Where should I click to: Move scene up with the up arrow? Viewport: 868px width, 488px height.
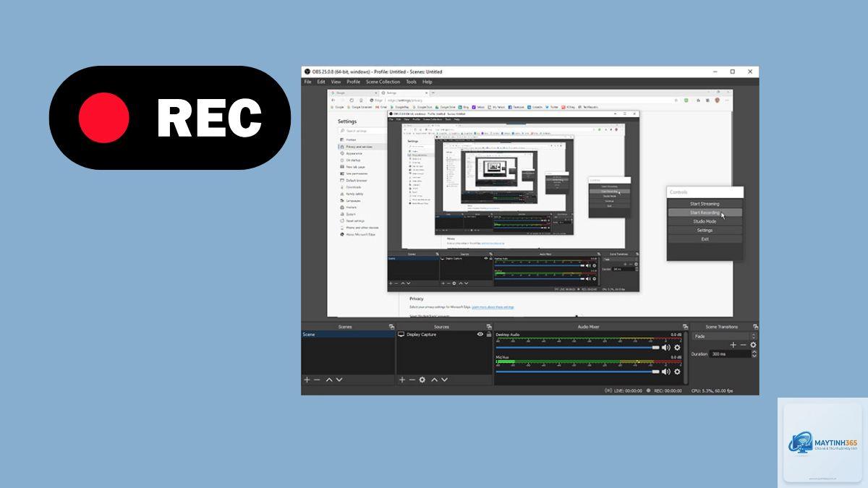click(x=329, y=380)
